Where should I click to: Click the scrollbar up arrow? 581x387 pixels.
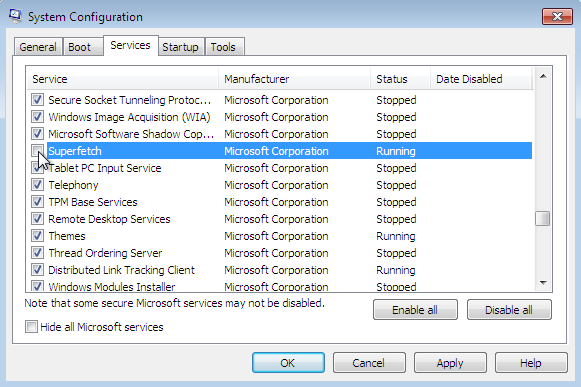pyautogui.click(x=543, y=76)
